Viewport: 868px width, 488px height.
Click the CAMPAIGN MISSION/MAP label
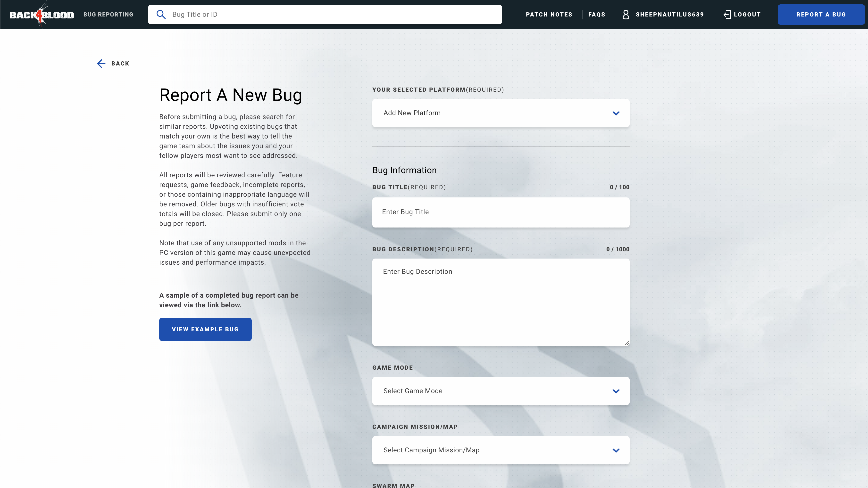[415, 427]
